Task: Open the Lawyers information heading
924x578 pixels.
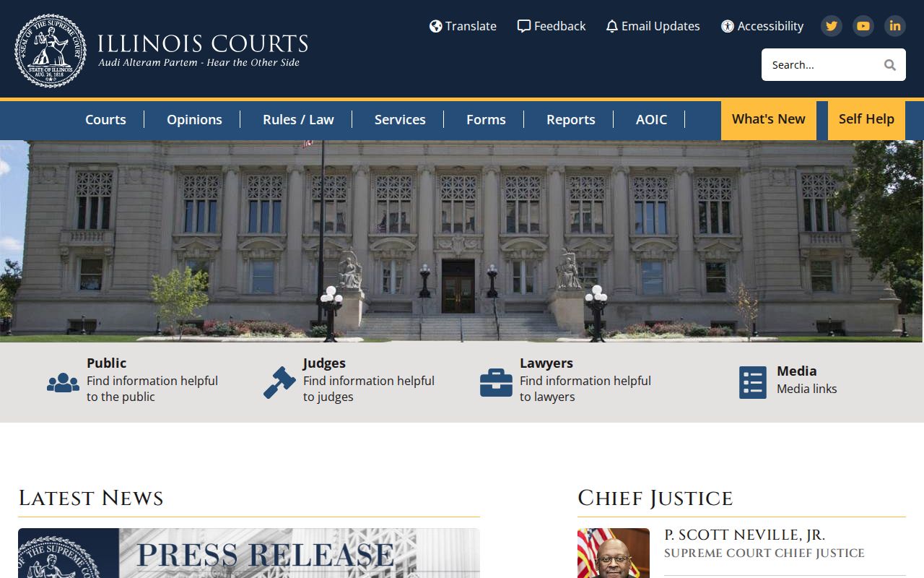Action: click(x=546, y=363)
